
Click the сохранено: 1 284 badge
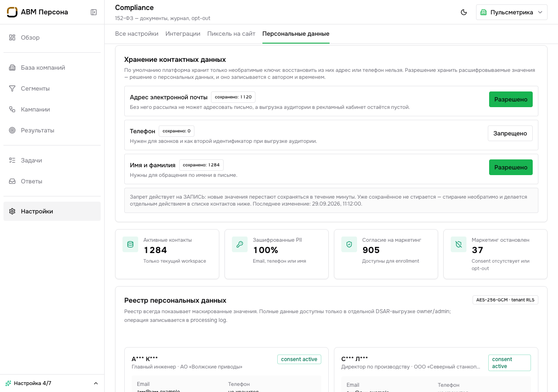coord(201,165)
